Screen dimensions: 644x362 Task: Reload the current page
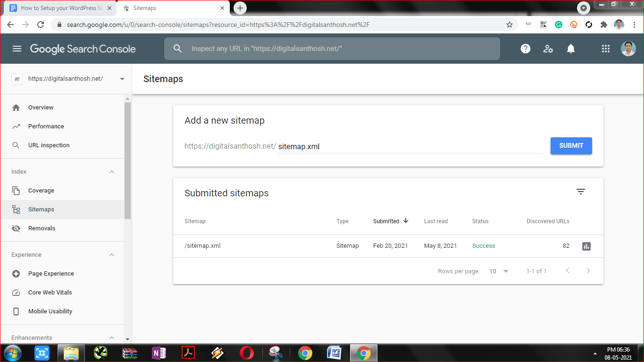point(41,25)
